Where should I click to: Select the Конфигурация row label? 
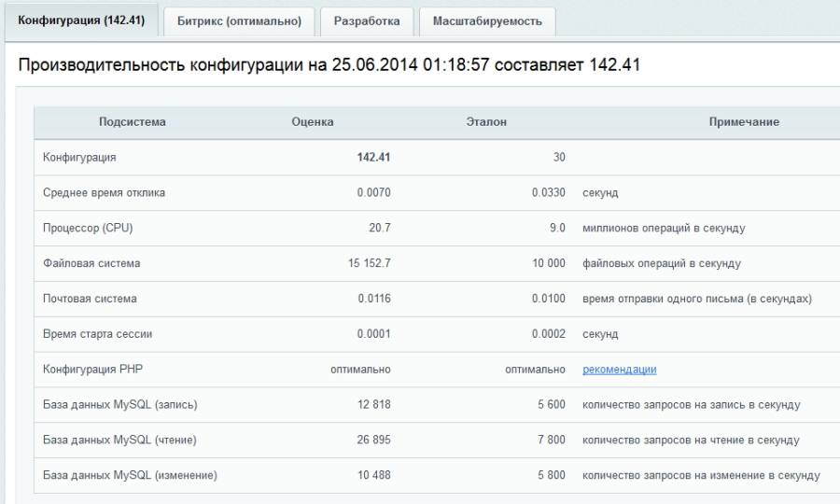(79, 158)
